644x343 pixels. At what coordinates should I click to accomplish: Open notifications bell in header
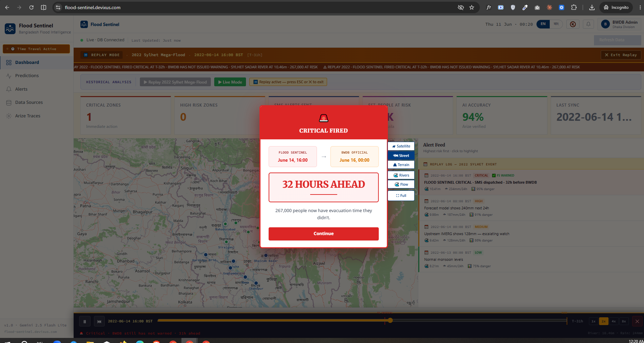(x=588, y=24)
